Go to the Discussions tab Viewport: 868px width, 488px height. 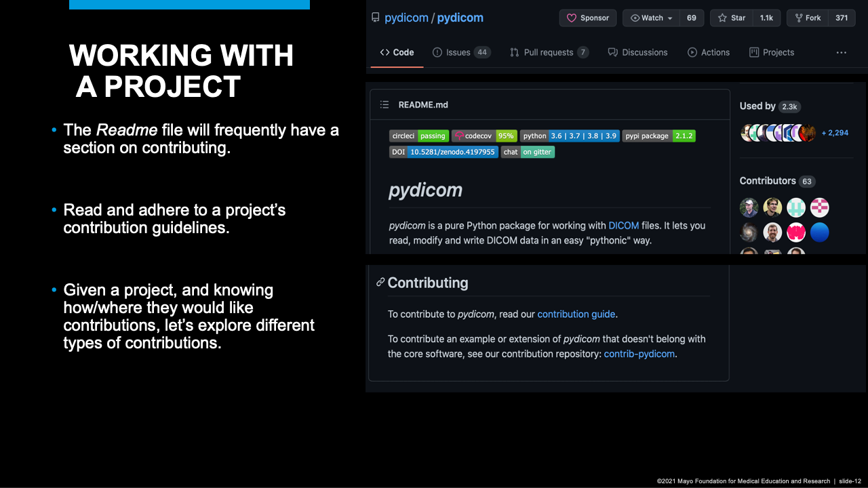pyautogui.click(x=637, y=52)
